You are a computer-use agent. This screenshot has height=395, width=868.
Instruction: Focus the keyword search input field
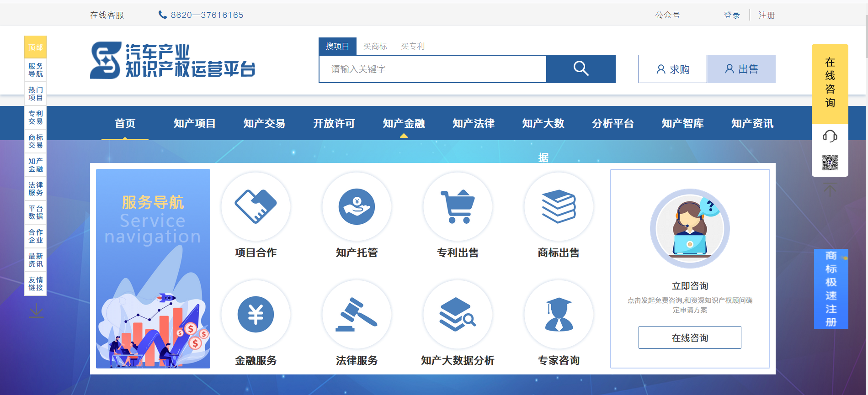[432, 69]
